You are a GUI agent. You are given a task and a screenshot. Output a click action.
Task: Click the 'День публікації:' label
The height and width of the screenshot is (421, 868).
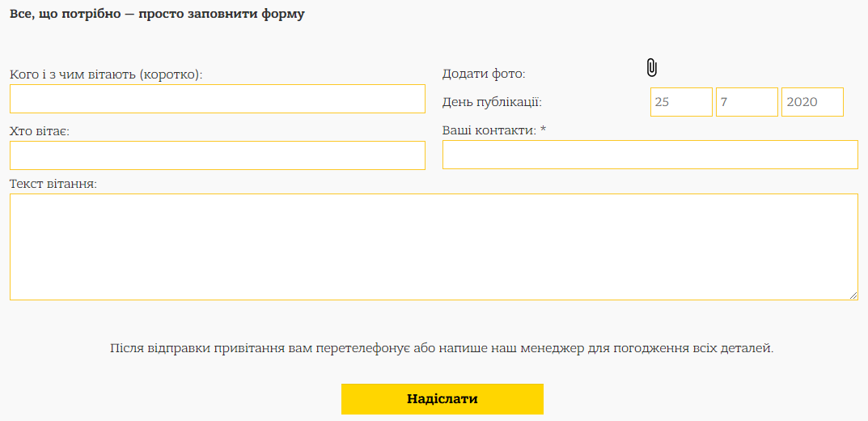tap(492, 103)
